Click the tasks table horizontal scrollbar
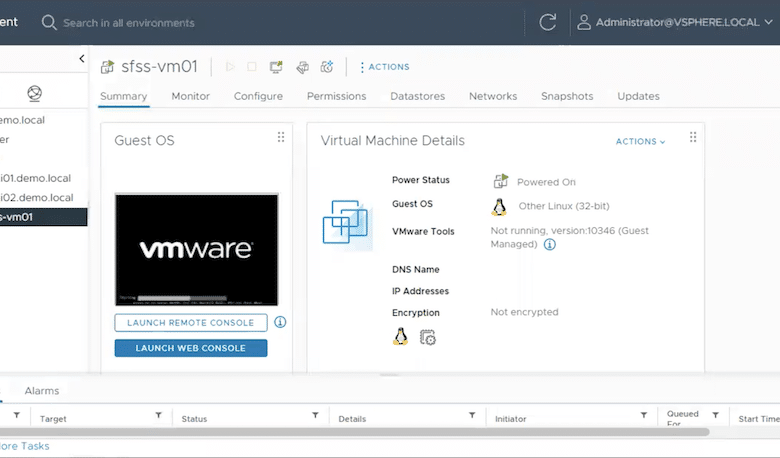This screenshot has width=780, height=458. click(x=354, y=432)
